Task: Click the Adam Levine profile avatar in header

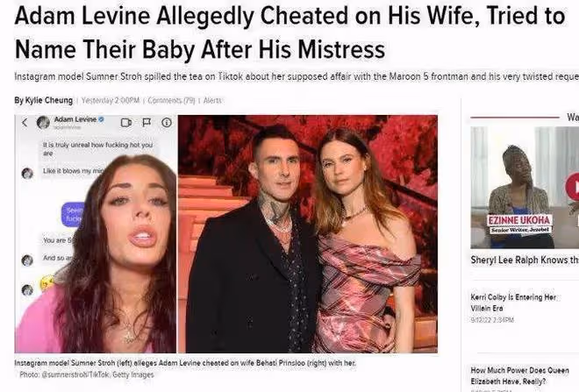Action: click(43, 122)
